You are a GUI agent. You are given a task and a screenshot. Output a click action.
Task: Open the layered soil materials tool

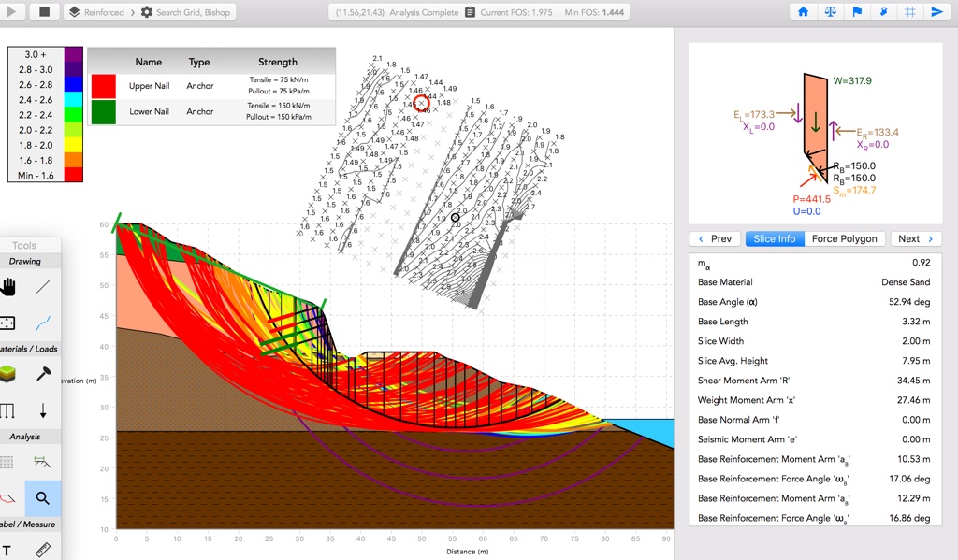pos(7,374)
